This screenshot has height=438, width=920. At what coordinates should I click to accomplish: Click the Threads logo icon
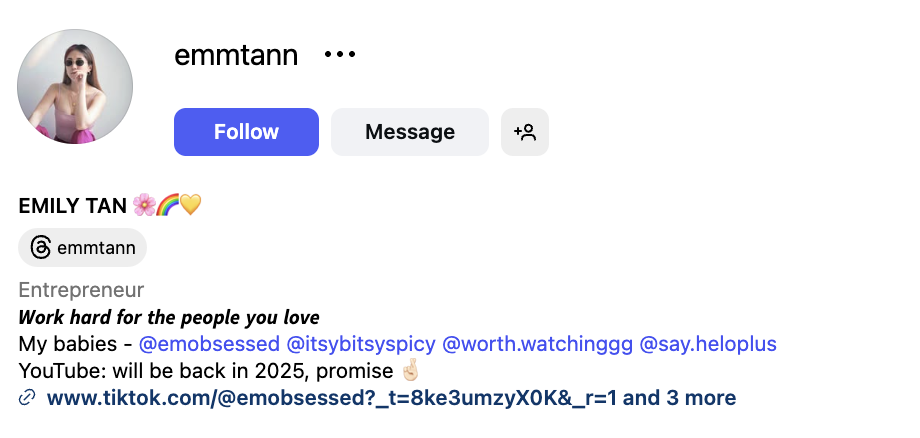pos(41,248)
